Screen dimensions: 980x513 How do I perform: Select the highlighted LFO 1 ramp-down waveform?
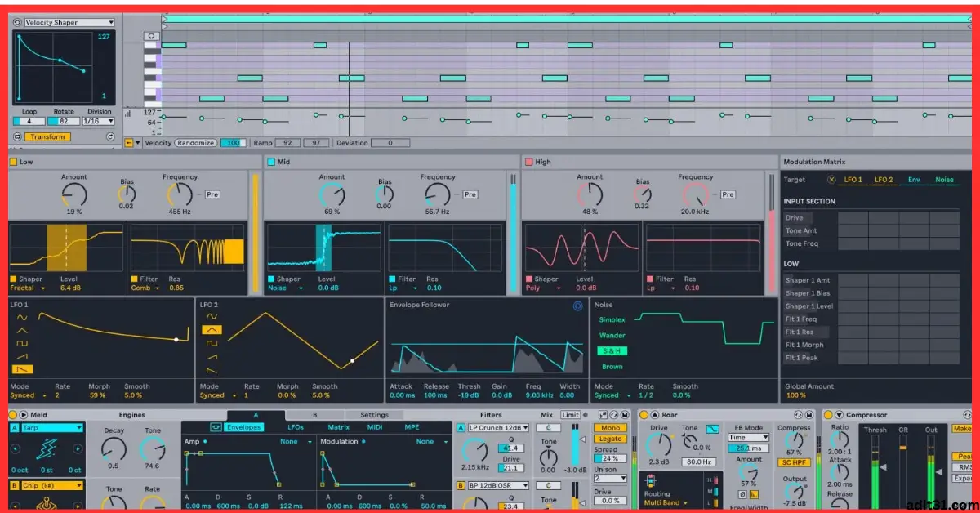click(x=23, y=369)
